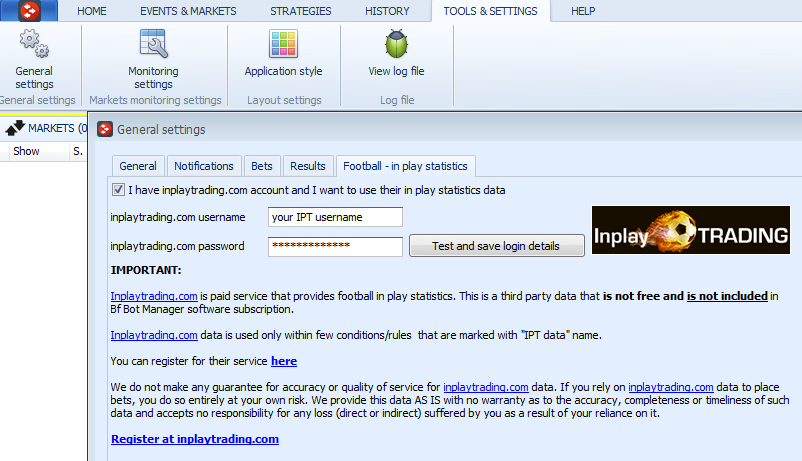Viewport: 802px width, 461px height.
Task: Click the MARKETS panel title
Action: point(57,128)
